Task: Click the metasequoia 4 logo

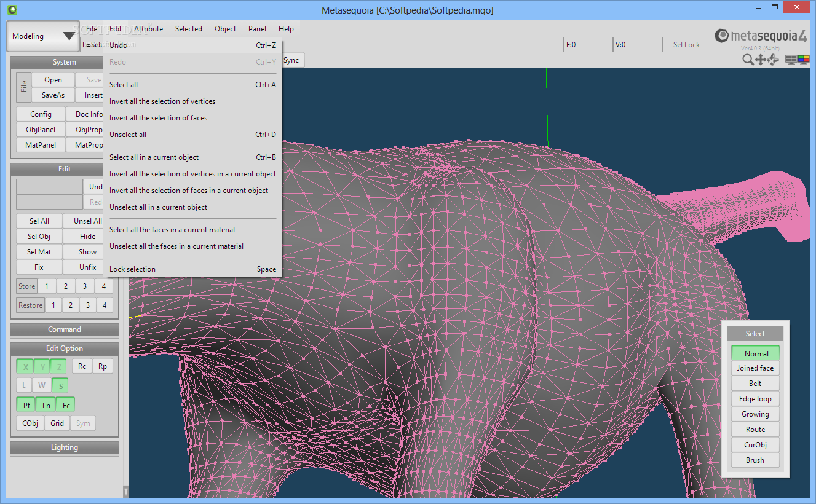Action: (761, 36)
